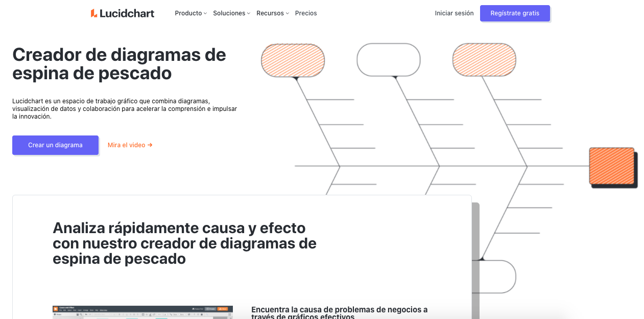Click the Crear un diagrama button
Viewport: 644px width, 319px height.
click(55, 145)
